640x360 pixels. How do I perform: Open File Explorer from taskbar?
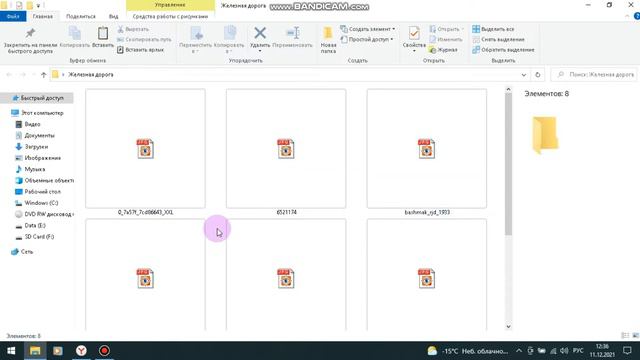35,351
